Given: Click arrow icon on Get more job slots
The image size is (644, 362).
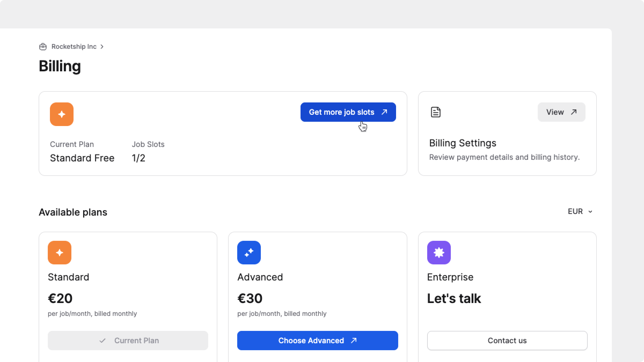Looking at the screenshot, I should pos(384,112).
